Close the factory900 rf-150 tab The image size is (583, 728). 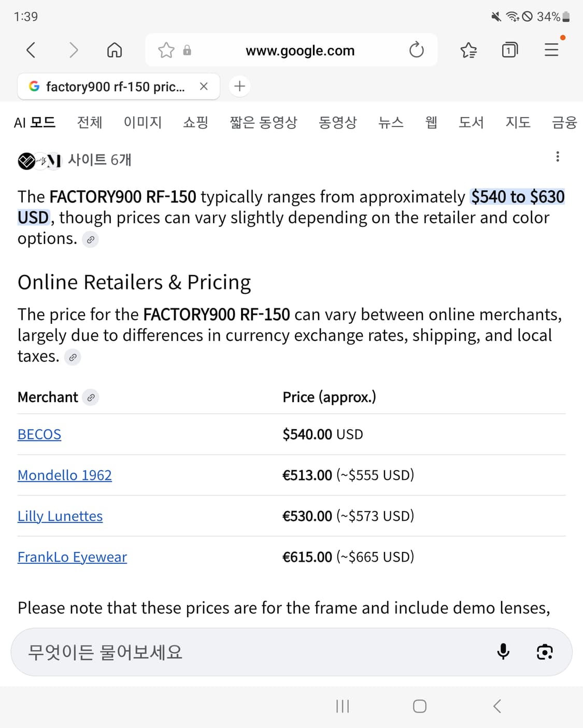pos(205,86)
